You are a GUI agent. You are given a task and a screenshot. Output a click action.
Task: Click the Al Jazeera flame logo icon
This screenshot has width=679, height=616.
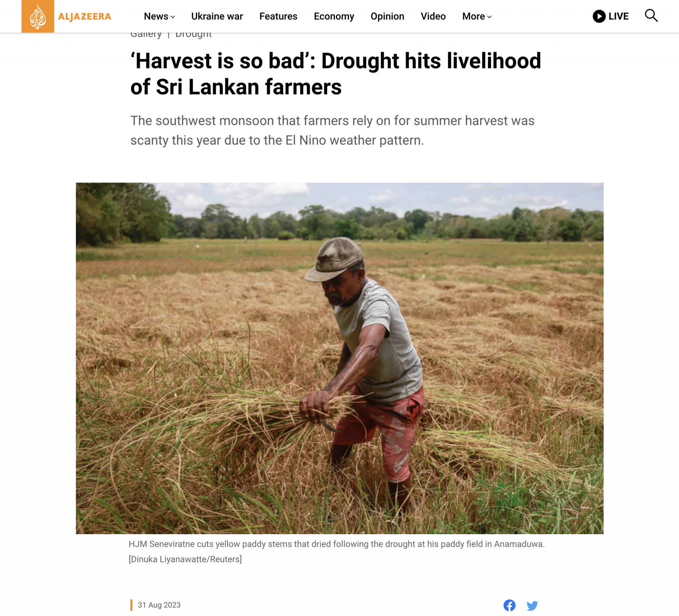pos(38,16)
